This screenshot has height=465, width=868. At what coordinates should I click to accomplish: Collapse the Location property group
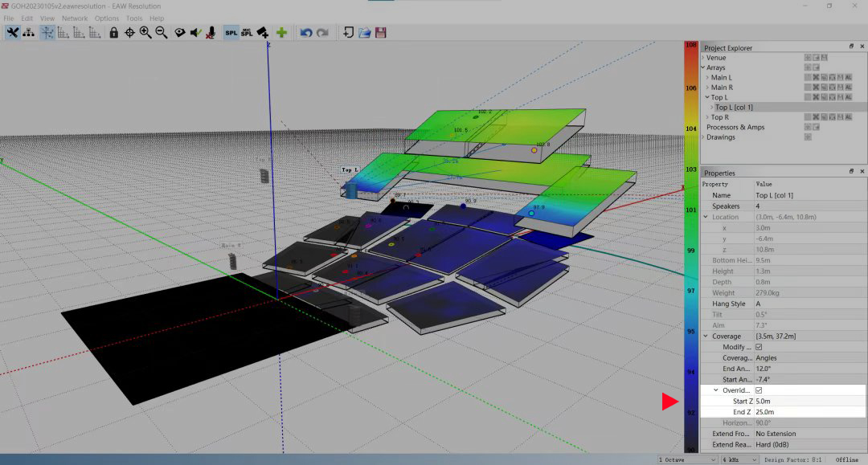706,217
